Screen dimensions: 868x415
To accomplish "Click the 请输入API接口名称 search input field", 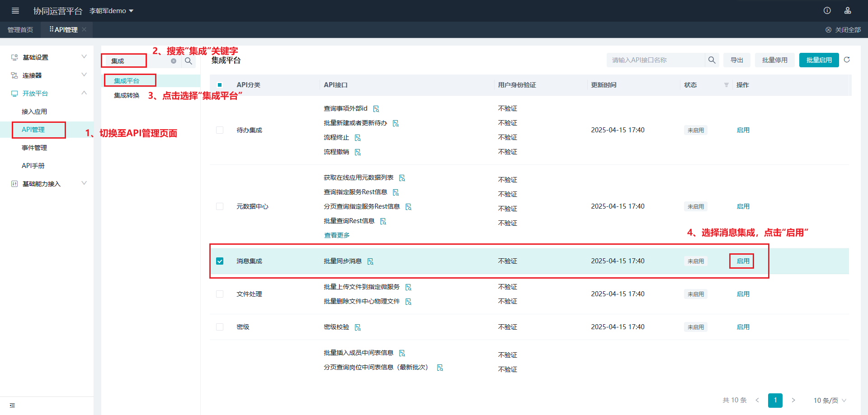I will [x=656, y=60].
